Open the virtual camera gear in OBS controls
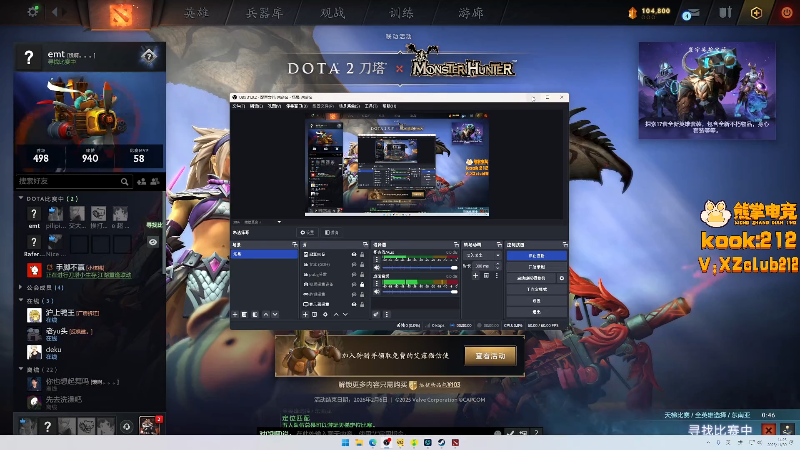The height and width of the screenshot is (450, 800). pyautogui.click(x=562, y=278)
